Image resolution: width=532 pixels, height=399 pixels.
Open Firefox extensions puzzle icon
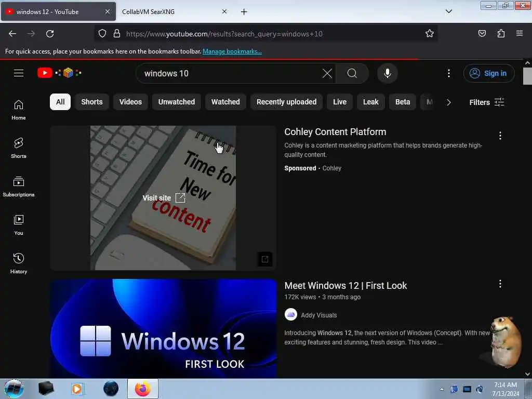click(x=501, y=33)
